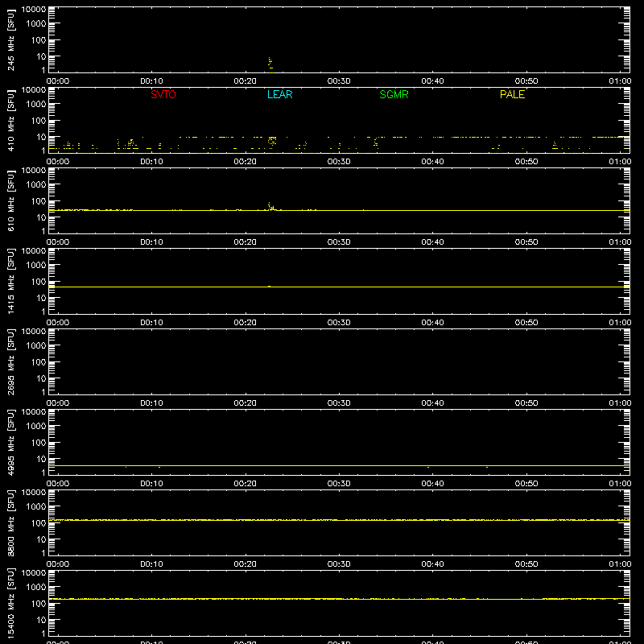The height and width of the screenshot is (644, 644).
Task: Click the burst peak in 610 MHz panel
Action: click(x=271, y=206)
